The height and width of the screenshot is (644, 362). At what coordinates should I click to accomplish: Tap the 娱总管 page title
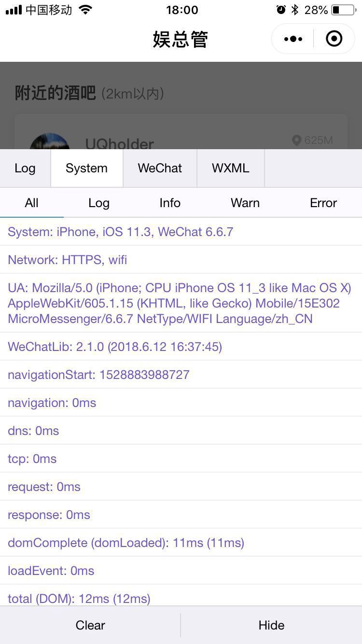[181, 39]
